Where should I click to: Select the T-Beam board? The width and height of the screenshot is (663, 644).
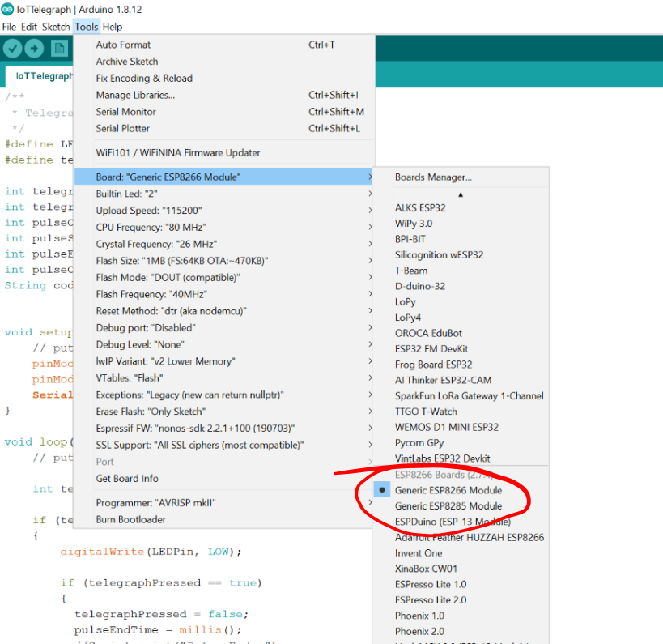461,271
